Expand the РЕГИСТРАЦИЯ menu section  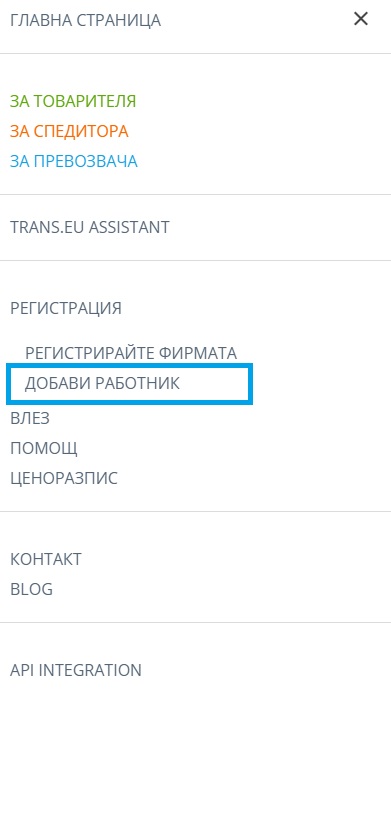pos(66,308)
